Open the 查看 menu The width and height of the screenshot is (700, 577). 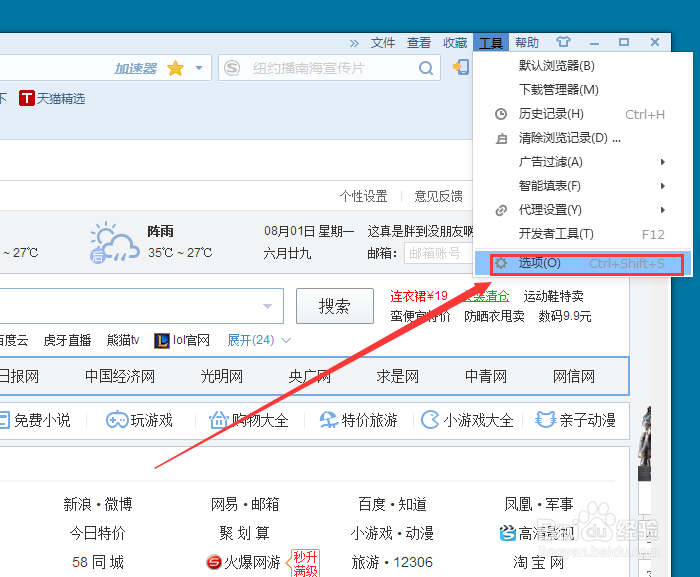point(419,43)
